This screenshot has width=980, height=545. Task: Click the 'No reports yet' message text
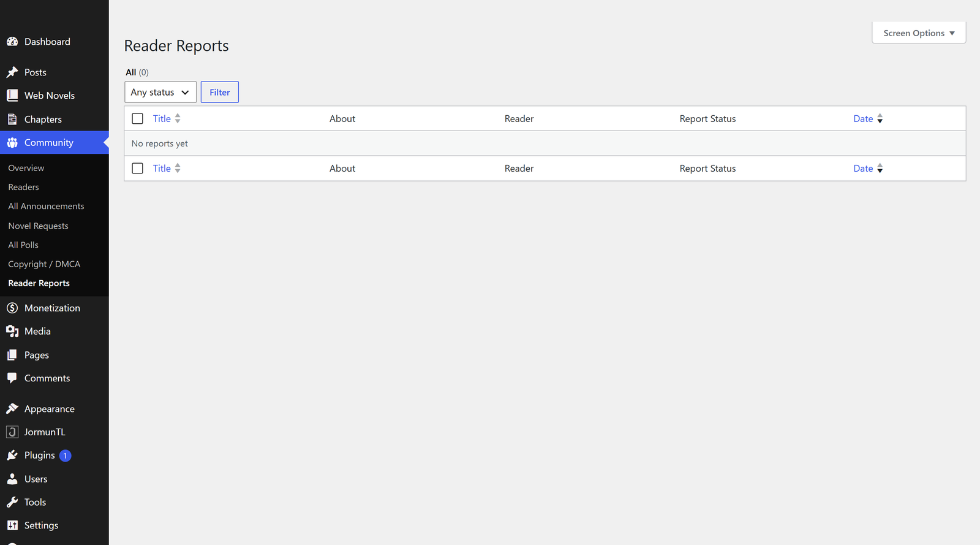tap(160, 143)
